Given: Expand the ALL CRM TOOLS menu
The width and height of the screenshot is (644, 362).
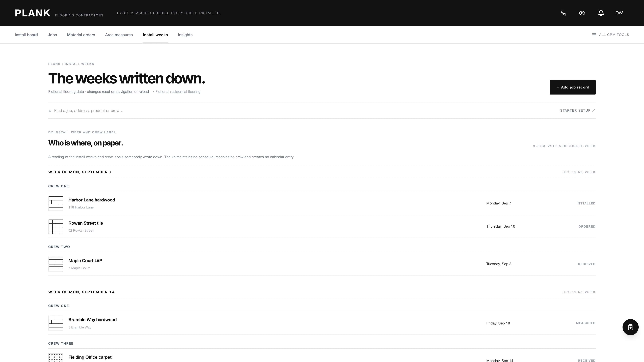Looking at the screenshot, I should tap(610, 35).
